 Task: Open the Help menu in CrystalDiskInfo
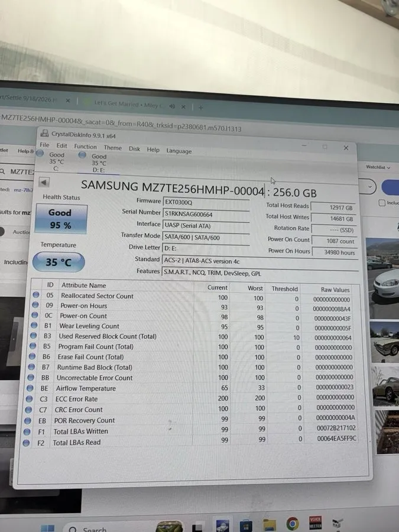(153, 150)
